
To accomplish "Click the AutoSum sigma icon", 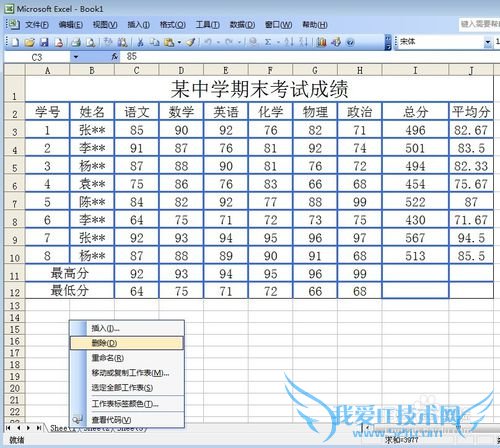I will coord(268,42).
